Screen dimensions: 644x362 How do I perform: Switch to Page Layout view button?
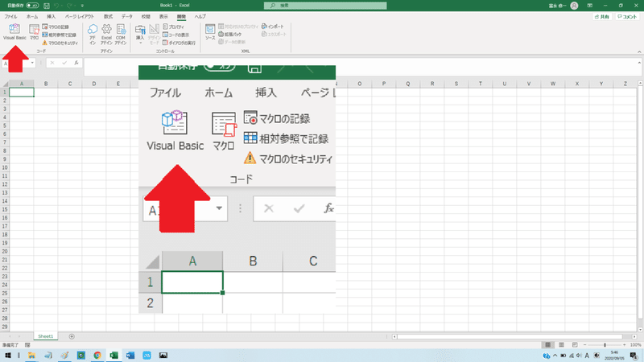(x=561, y=345)
